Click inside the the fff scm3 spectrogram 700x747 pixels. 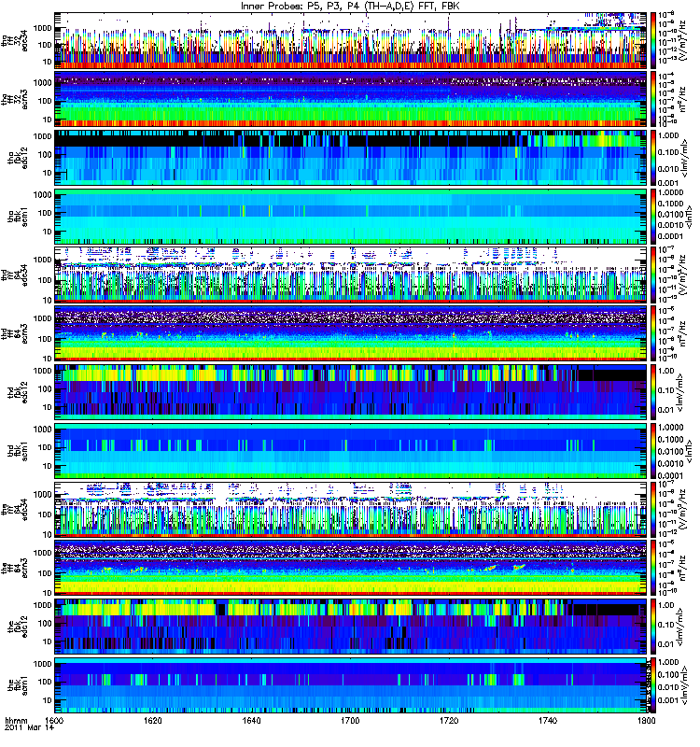pyautogui.click(x=350, y=568)
